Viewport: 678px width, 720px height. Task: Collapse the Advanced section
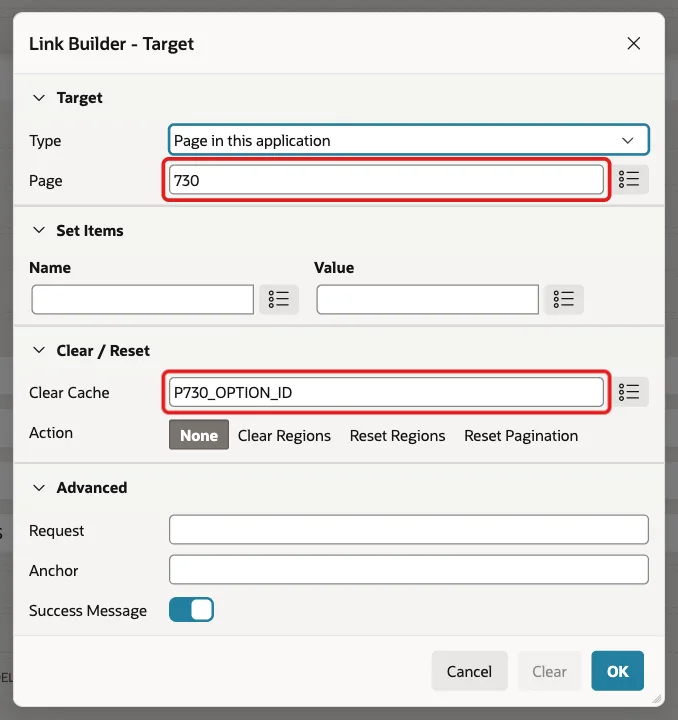(x=39, y=487)
